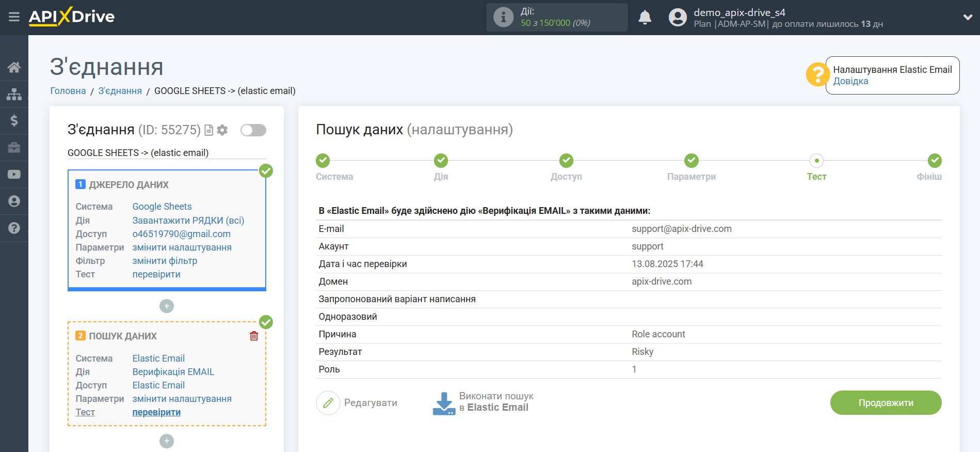Click змінити налаштування in search block

182,399
